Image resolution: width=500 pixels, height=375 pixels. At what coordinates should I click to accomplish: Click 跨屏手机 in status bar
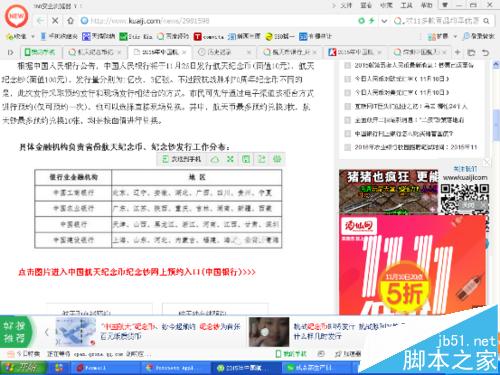pos(291,354)
